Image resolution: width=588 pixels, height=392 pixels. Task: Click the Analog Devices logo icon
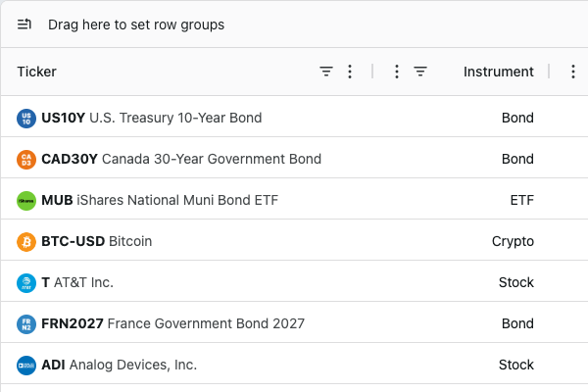coord(26,366)
